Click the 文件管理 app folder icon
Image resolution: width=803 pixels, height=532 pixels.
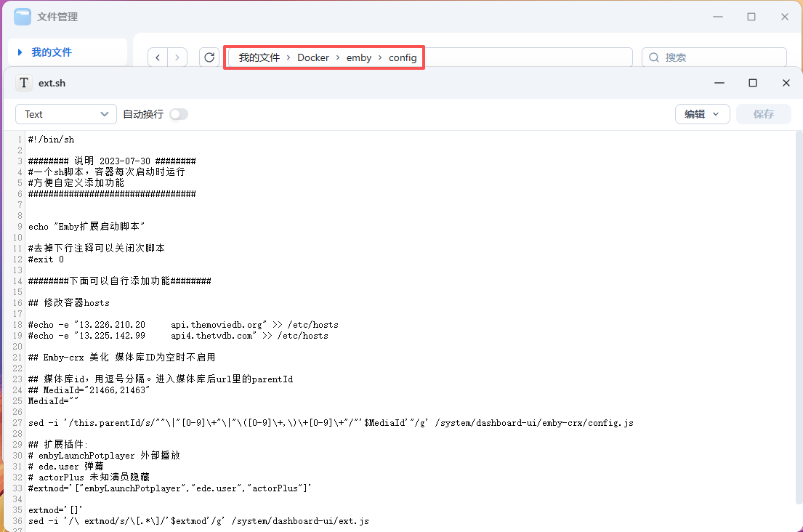[23, 16]
